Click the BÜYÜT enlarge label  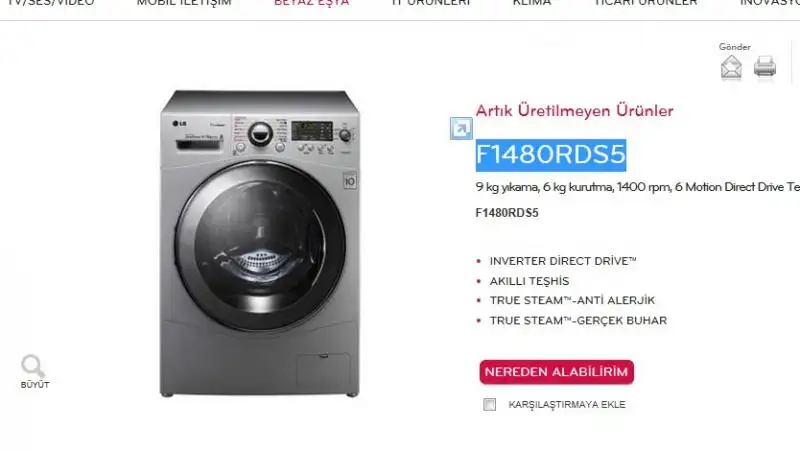coord(35,385)
